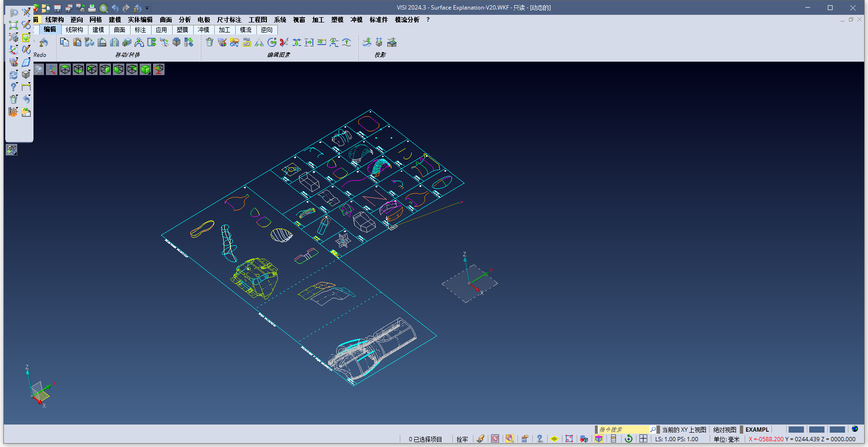Toggle the grid cross icon in status bar
The width and height of the screenshot is (868, 447).
(x=643, y=439)
